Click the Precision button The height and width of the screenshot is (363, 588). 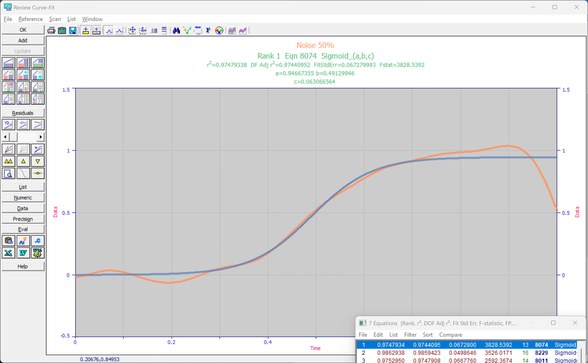[x=23, y=219]
